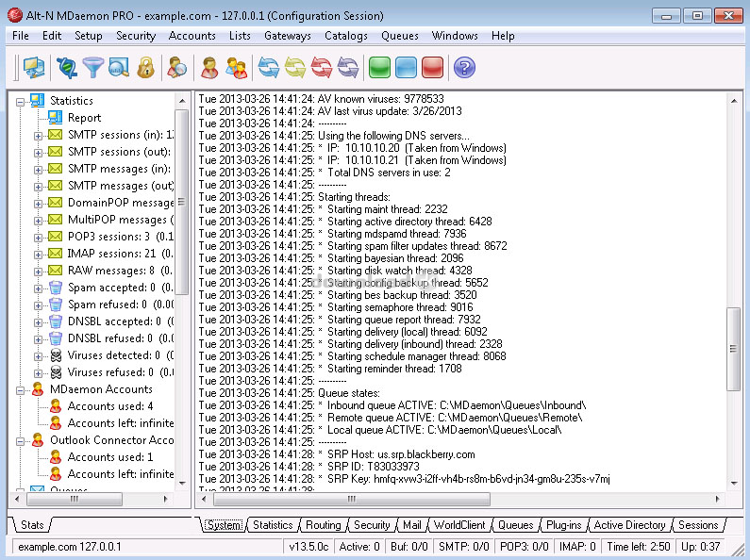Expand DNSBL accepted node
The image size is (750, 560).
pos(38,322)
